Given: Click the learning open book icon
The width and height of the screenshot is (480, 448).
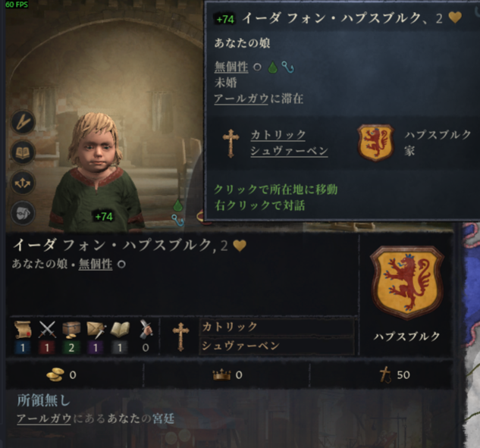Looking at the screenshot, I should click(120, 330).
